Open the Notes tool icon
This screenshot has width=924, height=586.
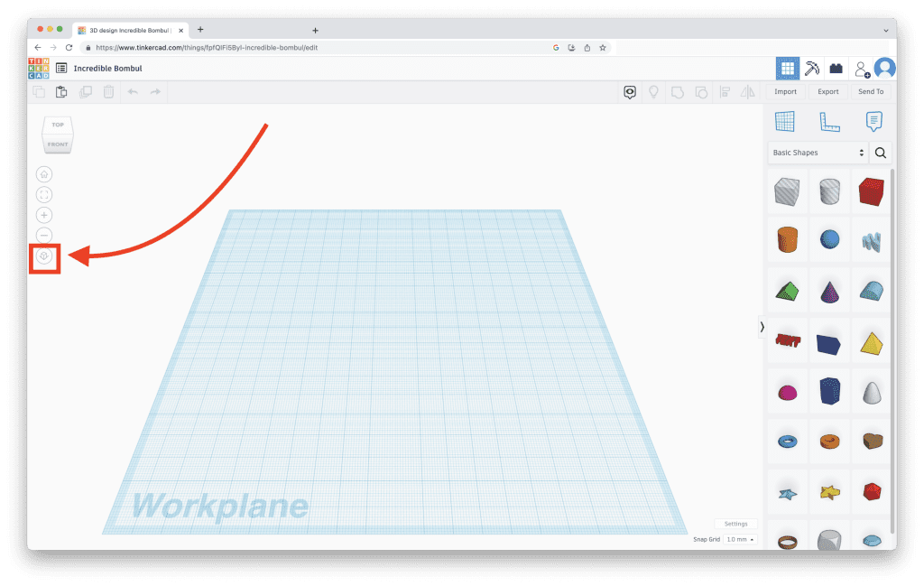pyautogui.click(x=873, y=122)
